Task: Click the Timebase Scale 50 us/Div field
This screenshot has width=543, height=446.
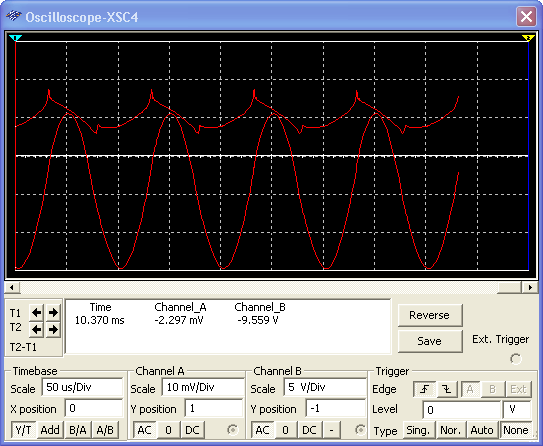Action: click(82, 387)
